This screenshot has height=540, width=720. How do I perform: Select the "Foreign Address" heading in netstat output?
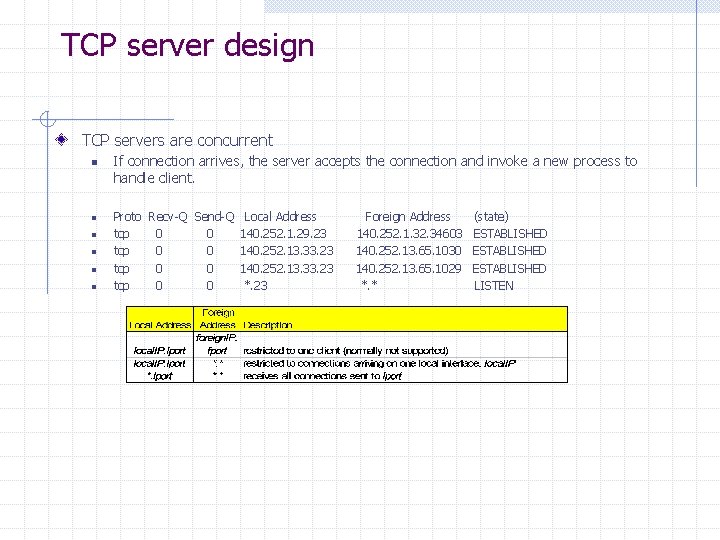[x=408, y=217]
